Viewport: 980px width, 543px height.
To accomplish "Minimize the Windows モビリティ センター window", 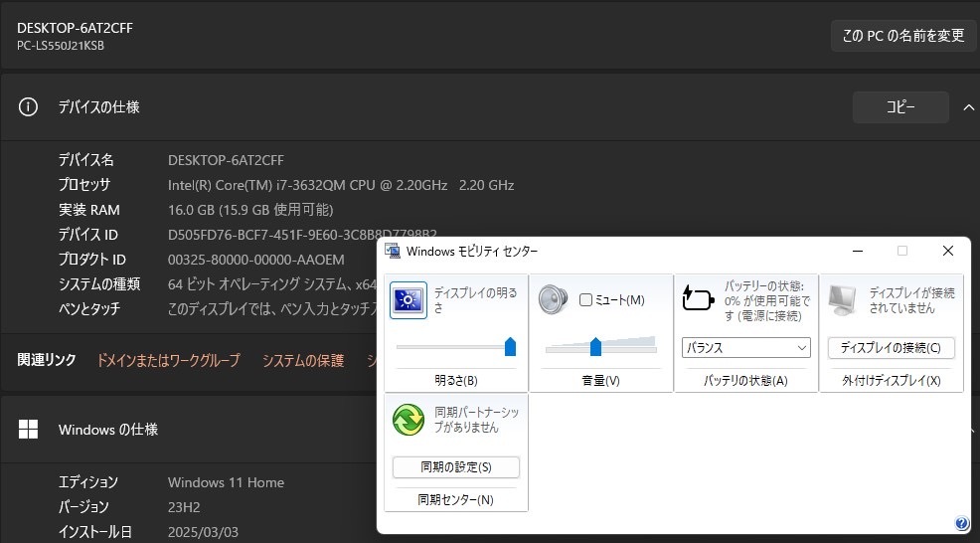I will pyautogui.click(x=858, y=251).
